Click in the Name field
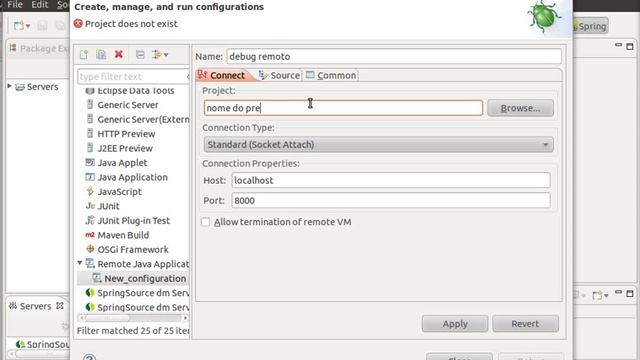 (x=394, y=56)
